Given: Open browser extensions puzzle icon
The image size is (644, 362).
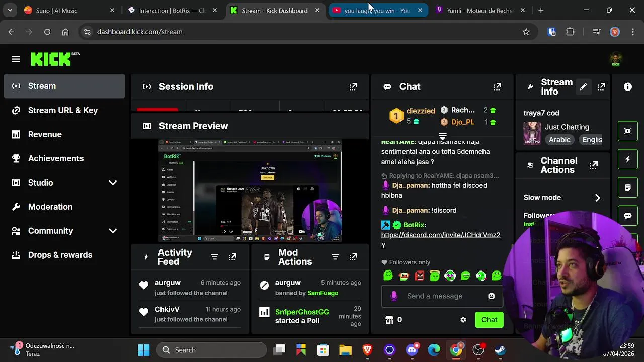Looking at the screenshot, I should [570, 32].
